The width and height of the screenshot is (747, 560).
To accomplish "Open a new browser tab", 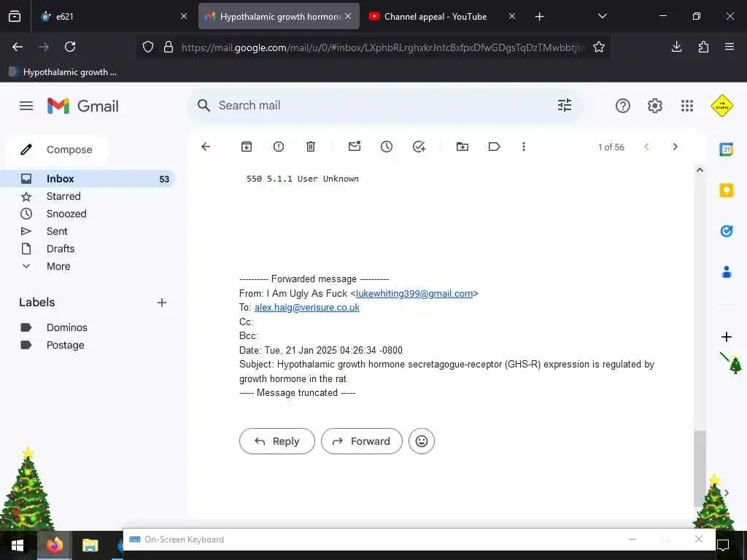I will pyautogui.click(x=539, y=17).
